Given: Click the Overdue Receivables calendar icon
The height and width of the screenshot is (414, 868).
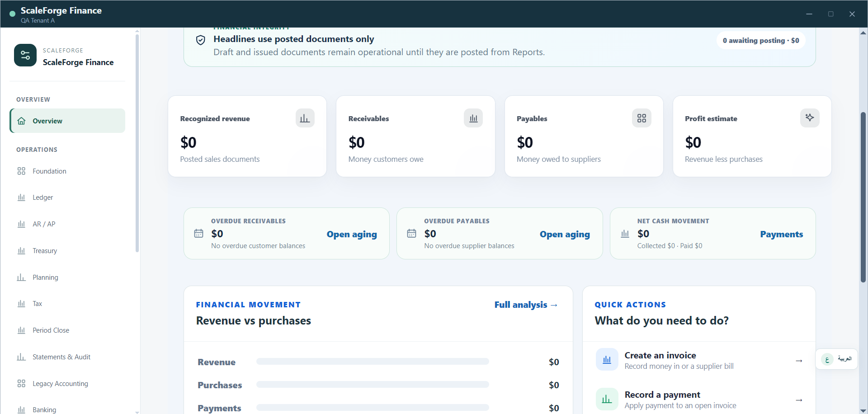Looking at the screenshot, I should coord(198,233).
